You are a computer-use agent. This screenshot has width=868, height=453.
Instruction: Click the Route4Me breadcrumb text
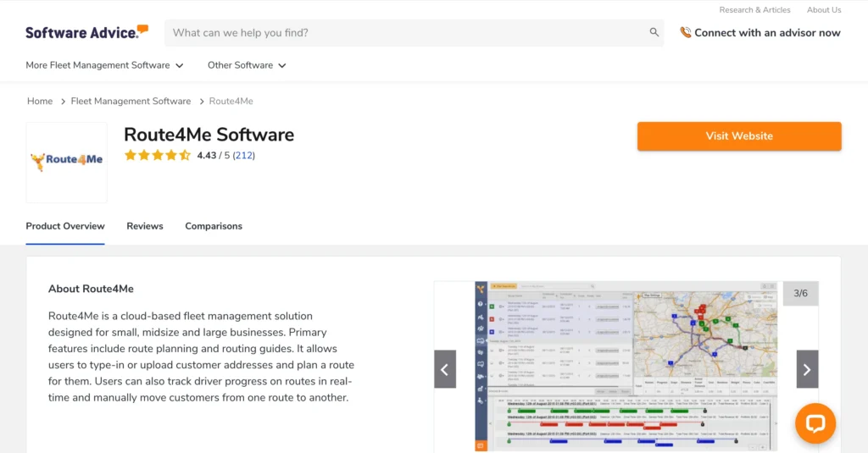[x=231, y=102]
